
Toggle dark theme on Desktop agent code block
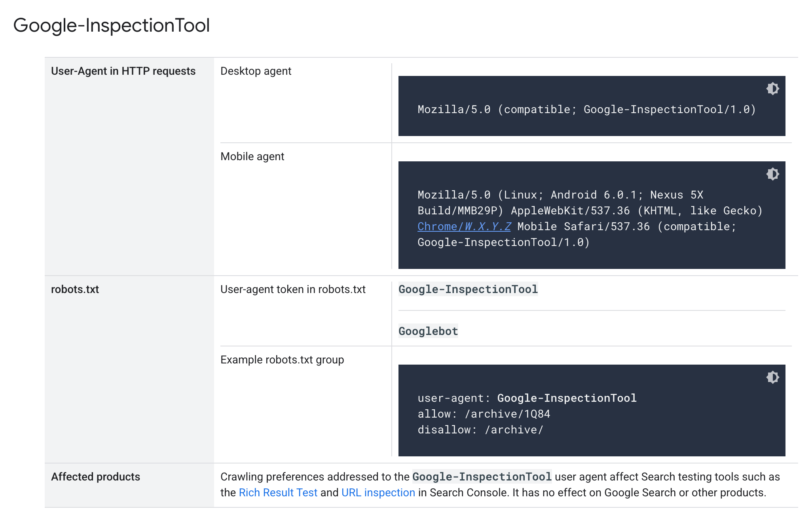pyautogui.click(x=772, y=89)
